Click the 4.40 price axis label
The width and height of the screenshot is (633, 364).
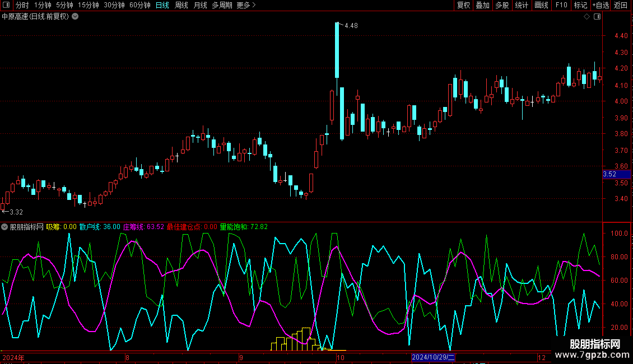[x=621, y=36]
